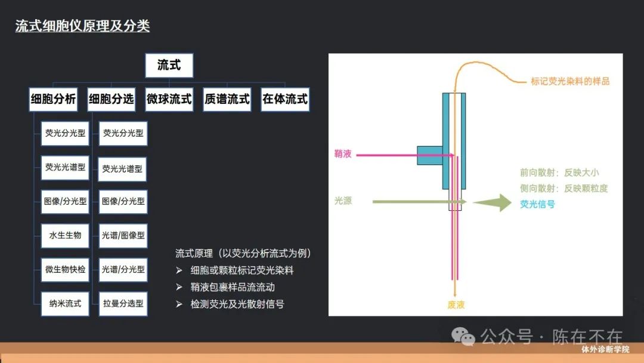Select the root 流式 box
The image size is (644, 363).
[169, 66]
